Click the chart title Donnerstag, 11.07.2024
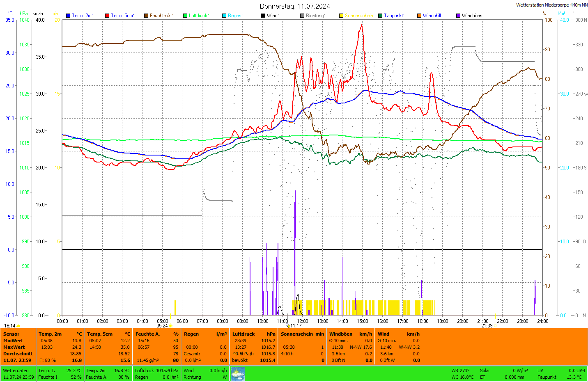 tap(295, 6)
